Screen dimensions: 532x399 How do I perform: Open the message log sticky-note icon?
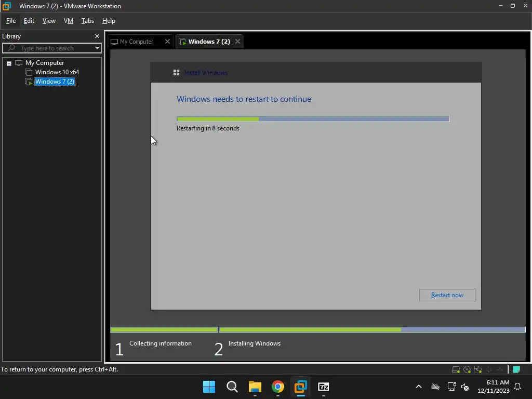pos(516,369)
